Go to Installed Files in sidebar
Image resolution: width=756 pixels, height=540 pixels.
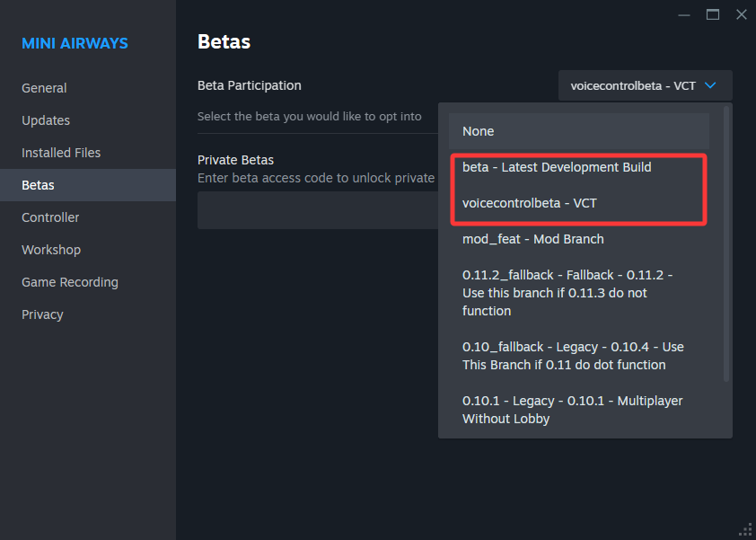61,153
